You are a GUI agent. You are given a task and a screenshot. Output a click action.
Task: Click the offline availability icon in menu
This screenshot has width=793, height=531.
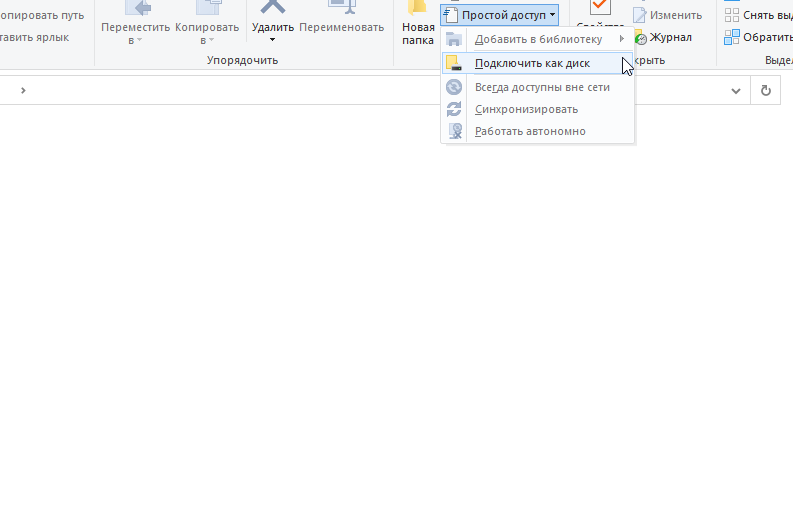point(454,87)
